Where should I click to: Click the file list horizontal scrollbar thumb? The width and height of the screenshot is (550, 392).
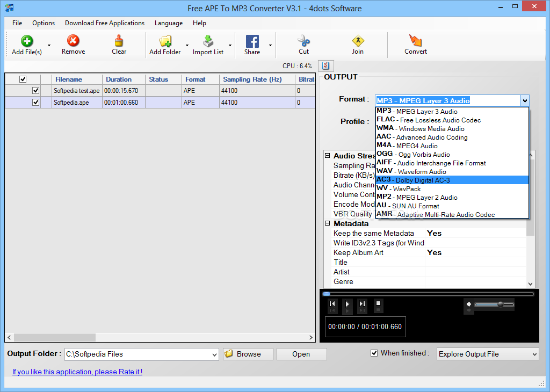[55, 337]
